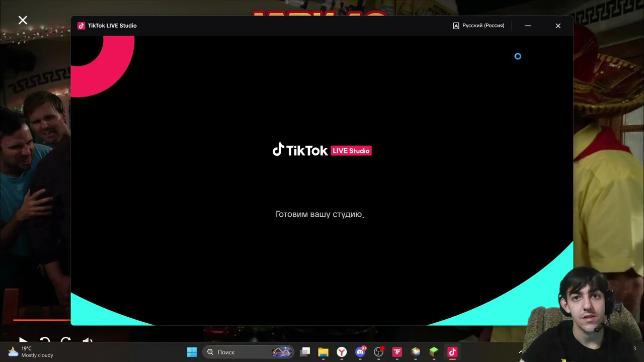Click the rewind button in the background video player
Screen dimensions: 644x362
pos(44,341)
